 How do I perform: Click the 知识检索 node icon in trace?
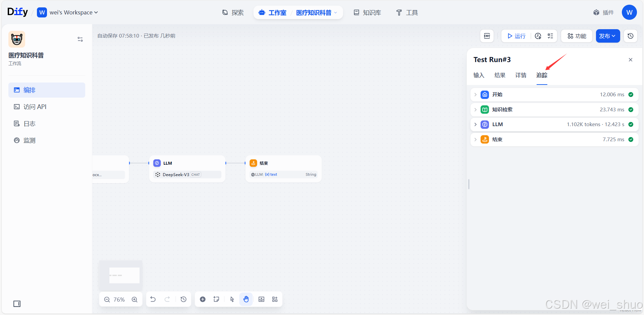point(485,110)
